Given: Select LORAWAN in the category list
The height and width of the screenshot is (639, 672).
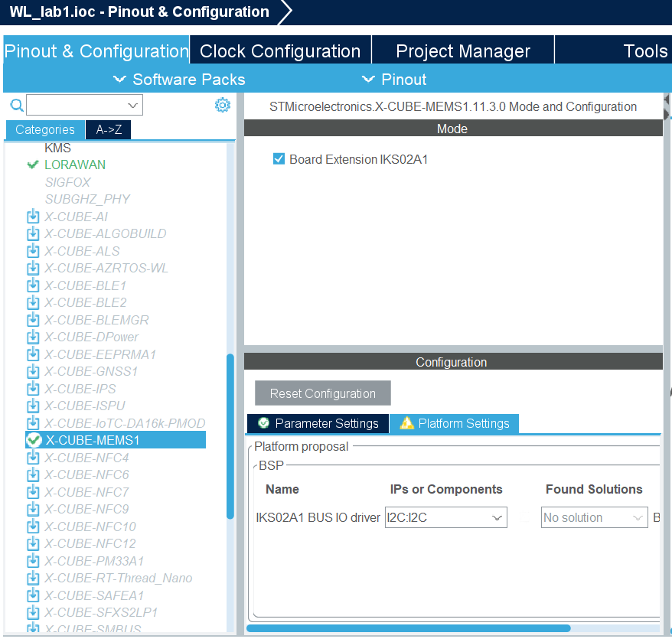Looking at the screenshot, I should click(x=75, y=165).
